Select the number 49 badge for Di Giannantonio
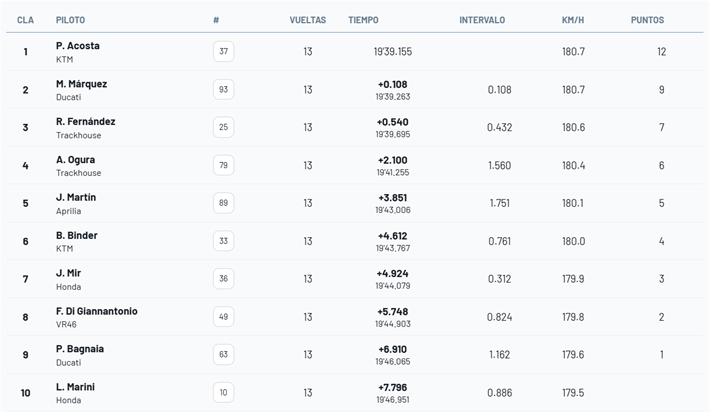The width and height of the screenshot is (709, 412). click(x=223, y=317)
